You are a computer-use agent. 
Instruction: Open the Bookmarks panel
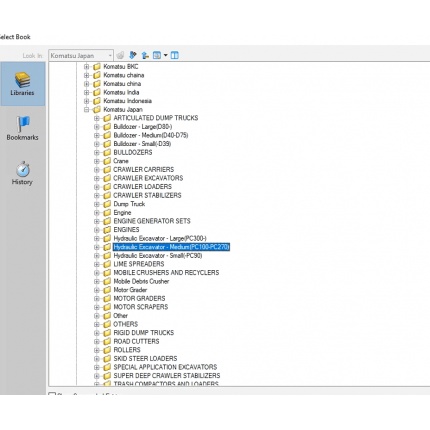tap(22, 128)
